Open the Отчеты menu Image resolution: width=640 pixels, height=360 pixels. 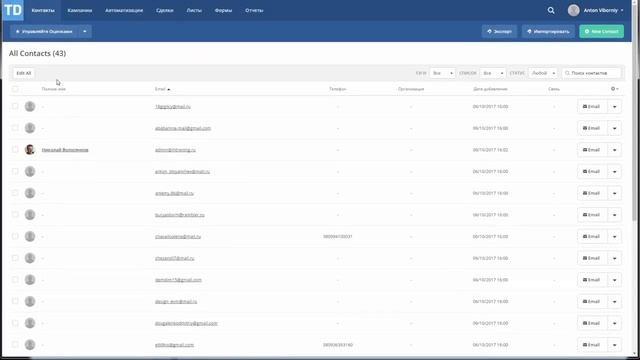[254, 10]
